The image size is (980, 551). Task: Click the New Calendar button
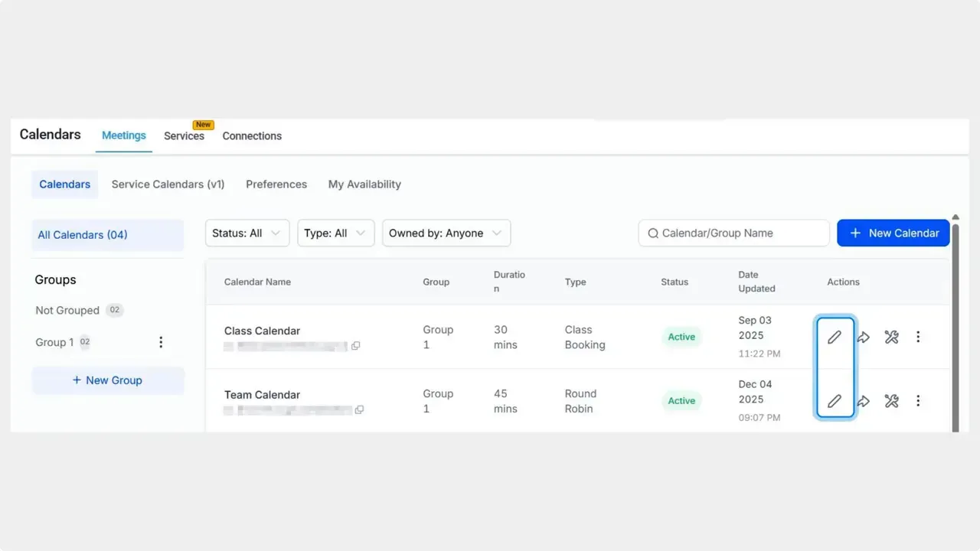click(x=893, y=233)
